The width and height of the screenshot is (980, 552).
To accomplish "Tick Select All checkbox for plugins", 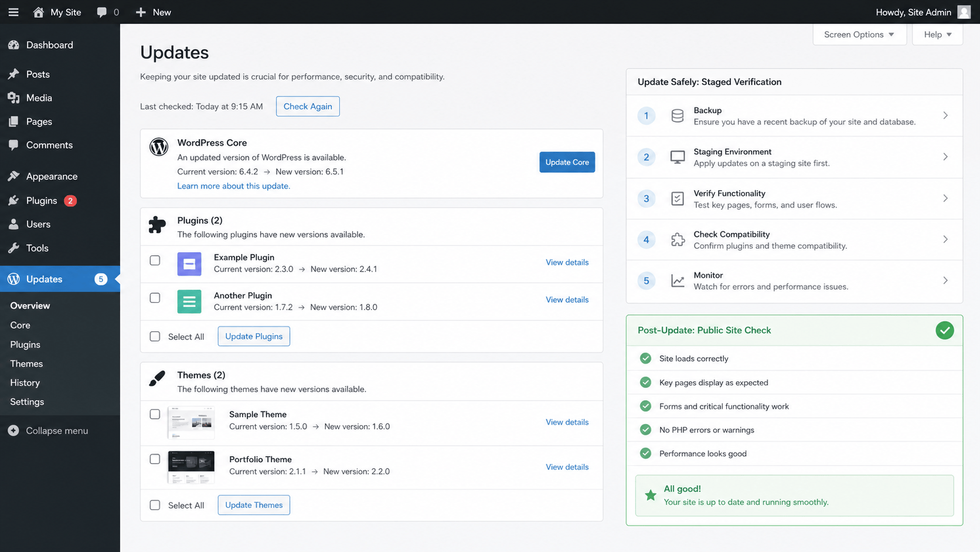I will (155, 336).
